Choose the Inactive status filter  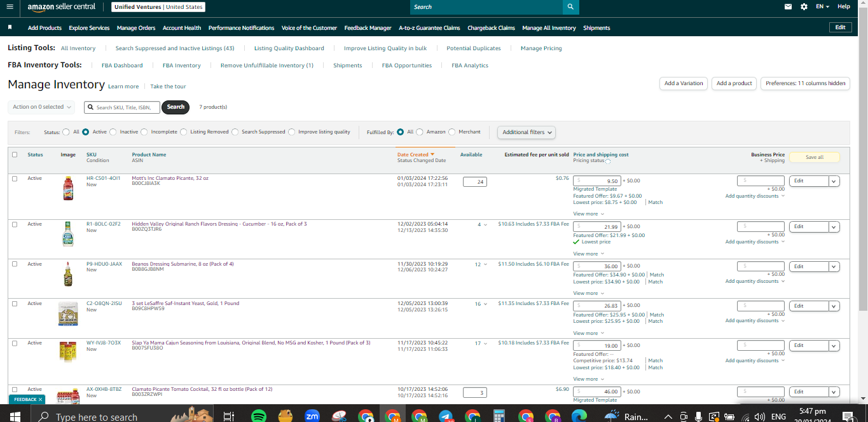pyautogui.click(x=113, y=132)
